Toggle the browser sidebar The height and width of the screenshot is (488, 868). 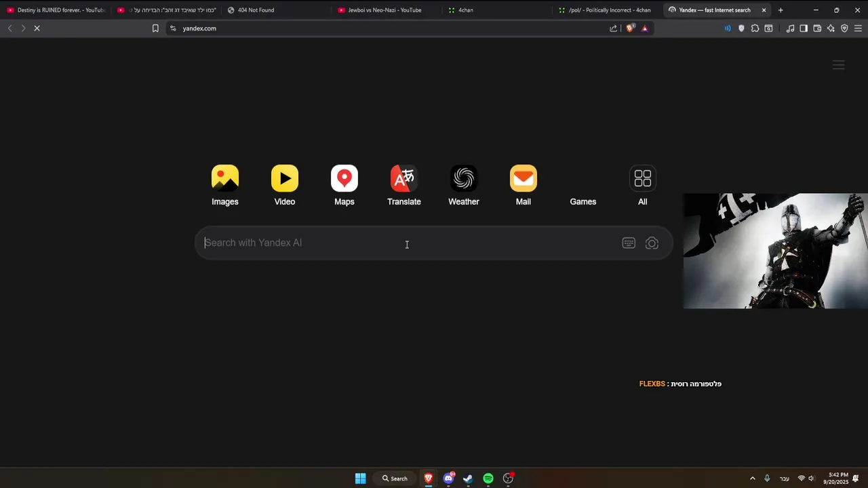click(804, 28)
